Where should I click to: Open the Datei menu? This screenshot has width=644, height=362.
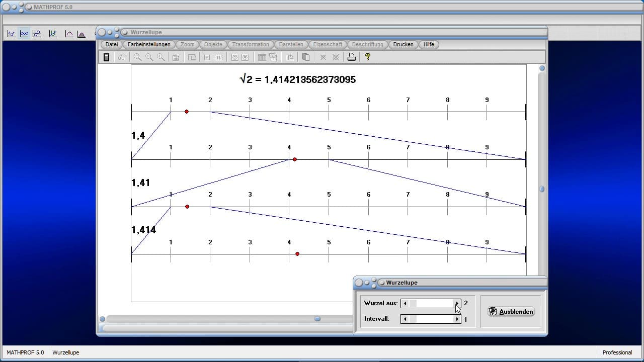112,45
